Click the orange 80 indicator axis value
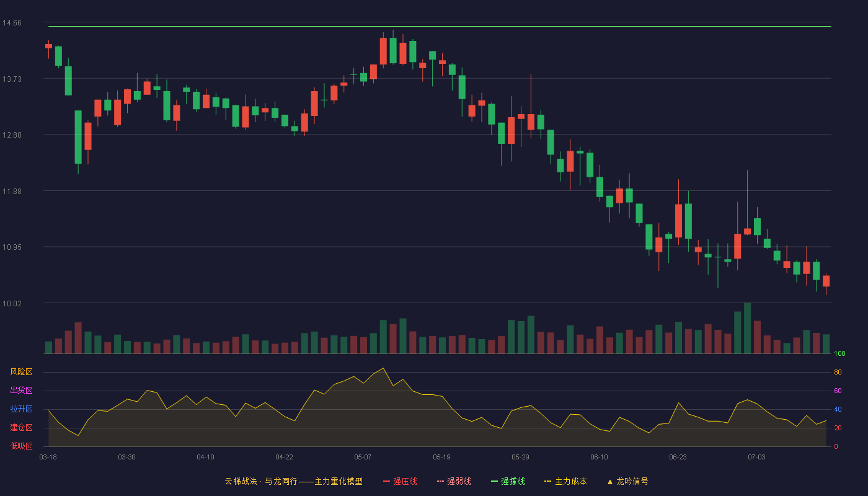 pos(838,373)
